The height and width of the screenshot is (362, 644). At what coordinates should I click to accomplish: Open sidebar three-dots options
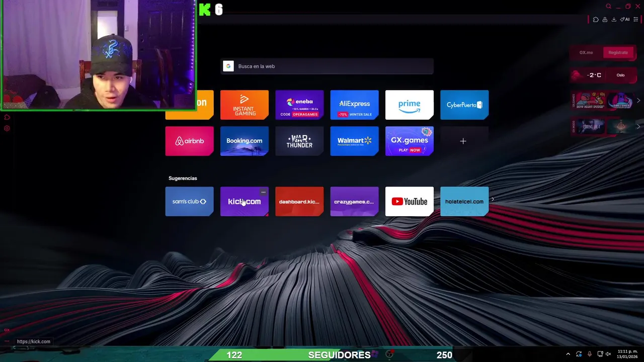[x=7, y=341]
